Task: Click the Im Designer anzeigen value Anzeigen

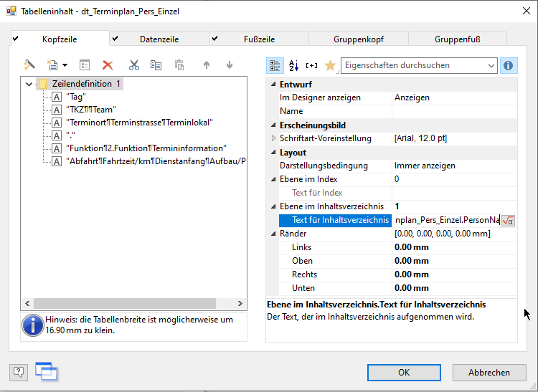Action: (455, 97)
